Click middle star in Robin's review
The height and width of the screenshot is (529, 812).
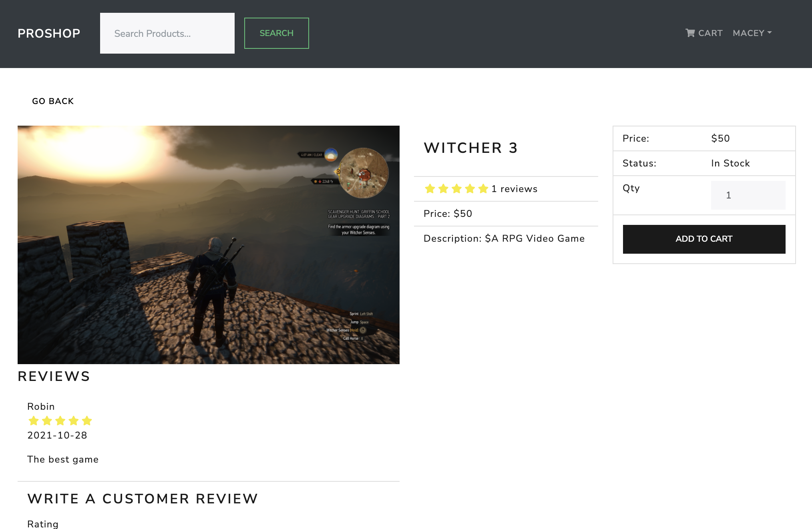pos(60,421)
